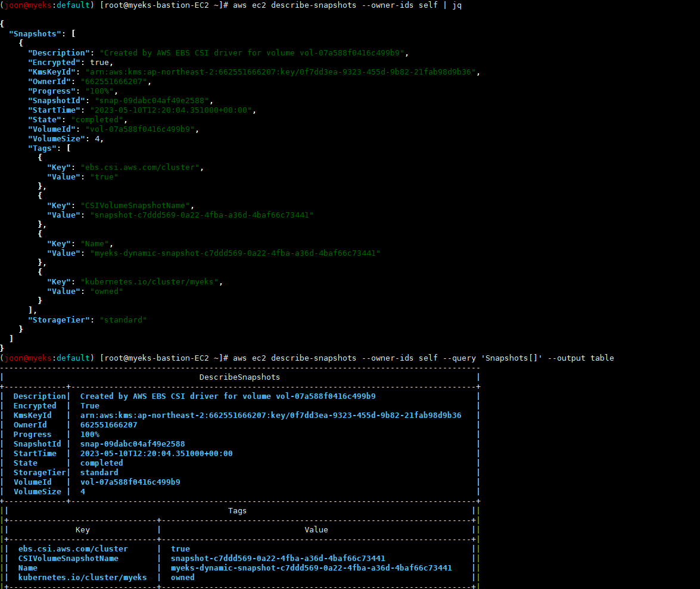Select the "KmsKeyId" key in the JSON output
Viewport: 700px width, 589px height.
pyautogui.click(x=54, y=72)
